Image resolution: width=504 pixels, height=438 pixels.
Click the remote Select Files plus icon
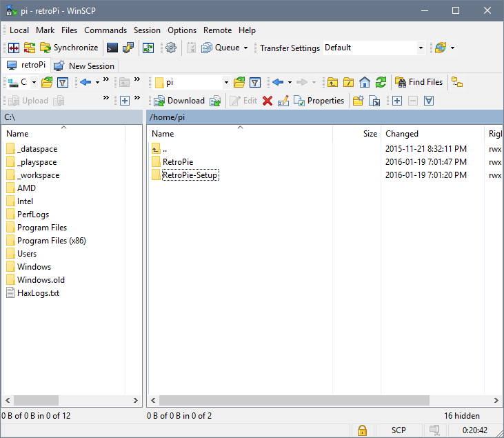click(x=397, y=101)
